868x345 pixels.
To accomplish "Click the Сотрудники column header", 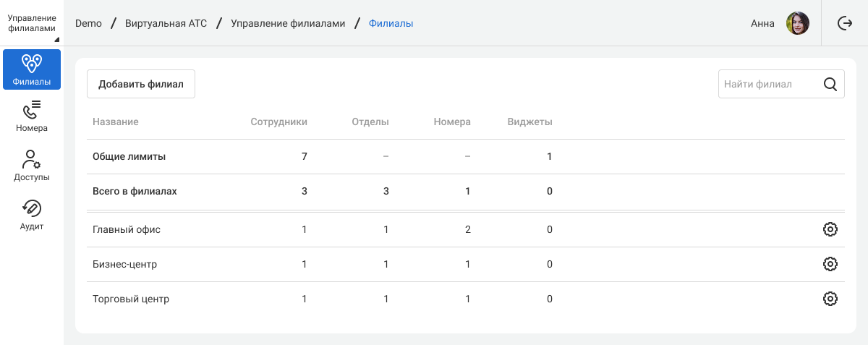I will pyautogui.click(x=278, y=122).
